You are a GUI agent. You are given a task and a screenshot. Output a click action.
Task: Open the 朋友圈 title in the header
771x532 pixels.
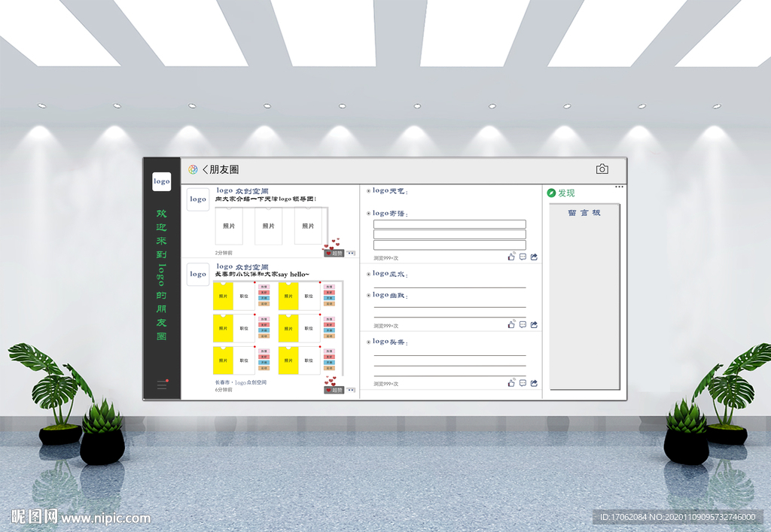[224, 169]
